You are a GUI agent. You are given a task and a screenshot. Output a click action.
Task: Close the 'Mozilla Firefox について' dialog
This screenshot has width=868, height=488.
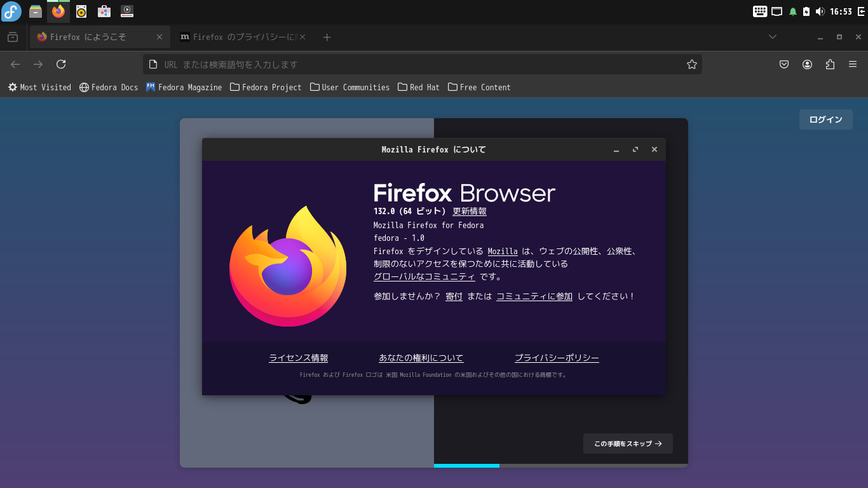pyautogui.click(x=654, y=150)
